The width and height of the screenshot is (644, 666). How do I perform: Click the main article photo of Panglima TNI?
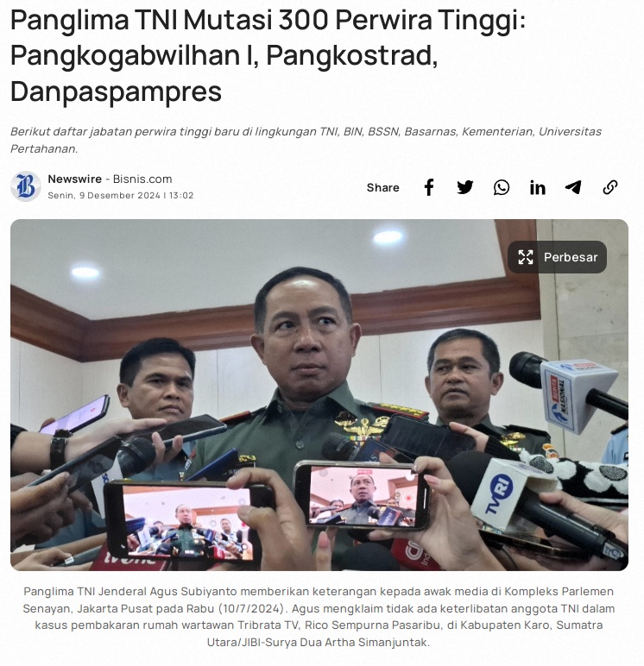point(319,394)
